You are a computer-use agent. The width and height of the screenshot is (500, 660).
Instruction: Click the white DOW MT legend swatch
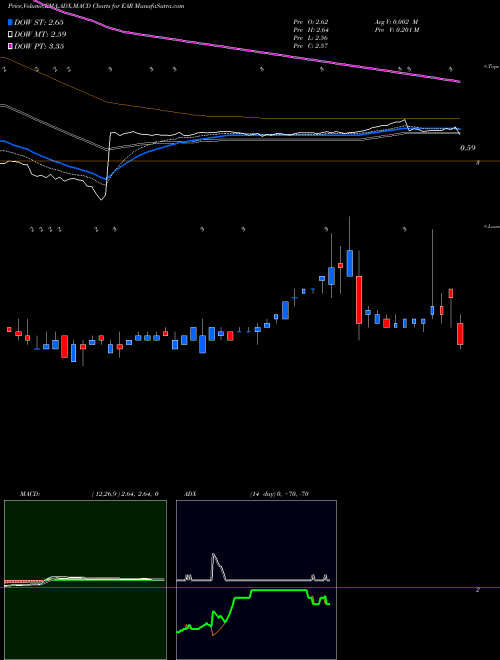(10, 34)
